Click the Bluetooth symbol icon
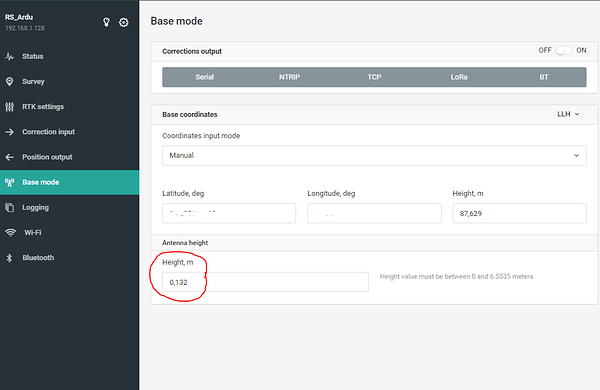Image resolution: width=600 pixels, height=390 pixels. coord(10,258)
